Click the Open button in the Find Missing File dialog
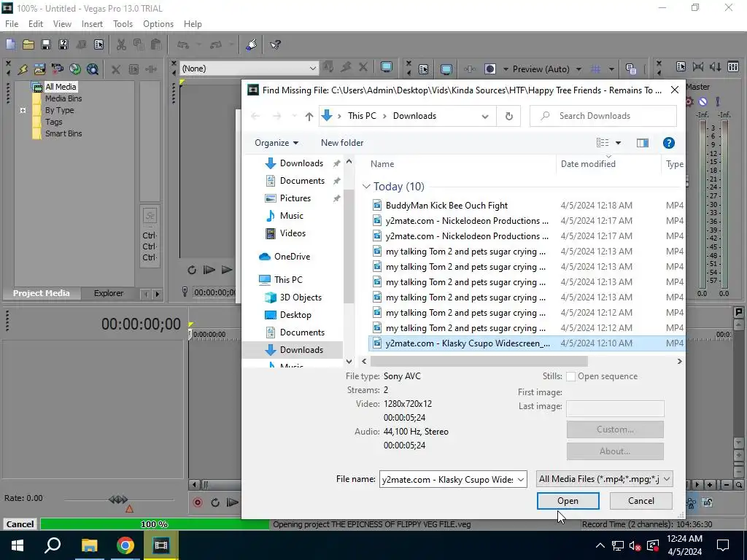This screenshot has width=747, height=560. (x=568, y=501)
